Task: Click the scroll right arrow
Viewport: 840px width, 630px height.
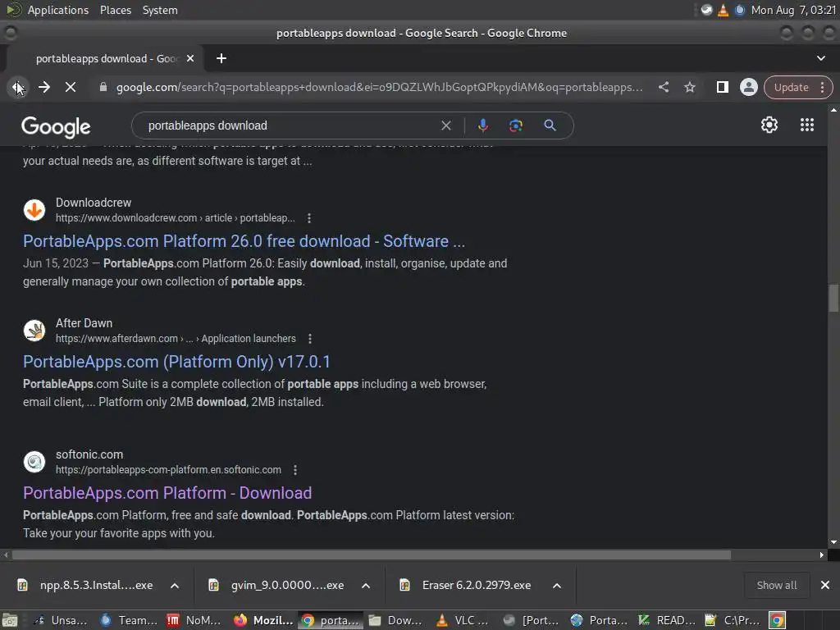Action: 822,555
